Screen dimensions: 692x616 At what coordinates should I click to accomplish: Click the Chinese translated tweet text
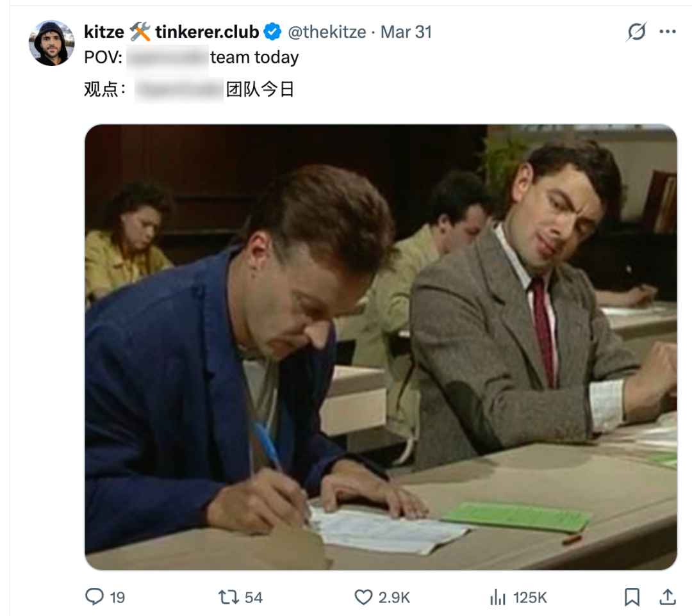point(259,90)
